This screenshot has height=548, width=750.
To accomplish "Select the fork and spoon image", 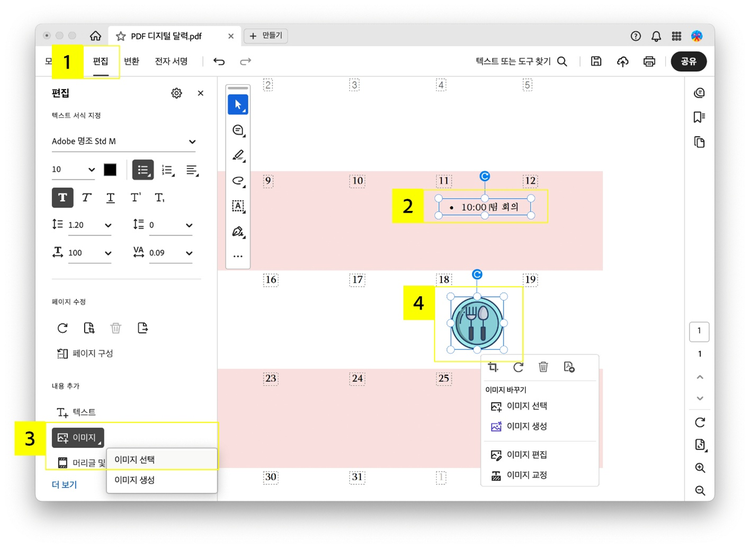I will tap(477, 323).
